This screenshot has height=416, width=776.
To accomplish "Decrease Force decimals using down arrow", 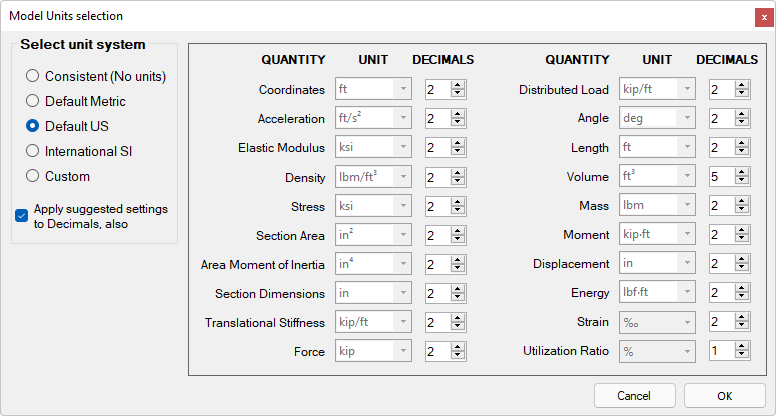I will [x=457, y=356].
